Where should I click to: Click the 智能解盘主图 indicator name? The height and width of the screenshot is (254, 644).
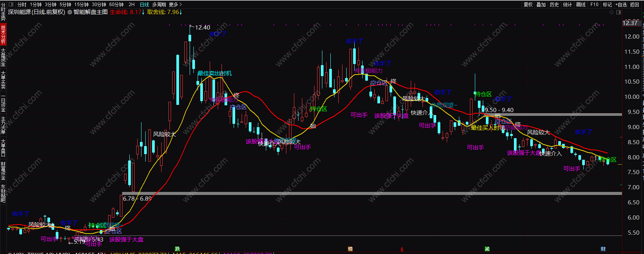[x=90, y=12]
